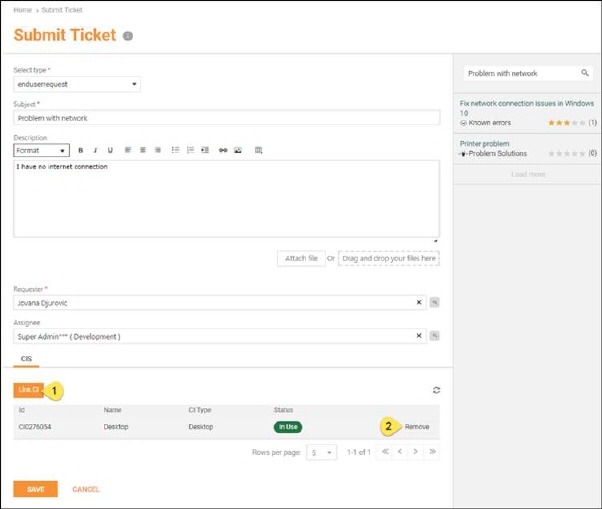Click the refresh icon above CI table
The width and height of the screenshot is (602, 509).
coord(436,390)
